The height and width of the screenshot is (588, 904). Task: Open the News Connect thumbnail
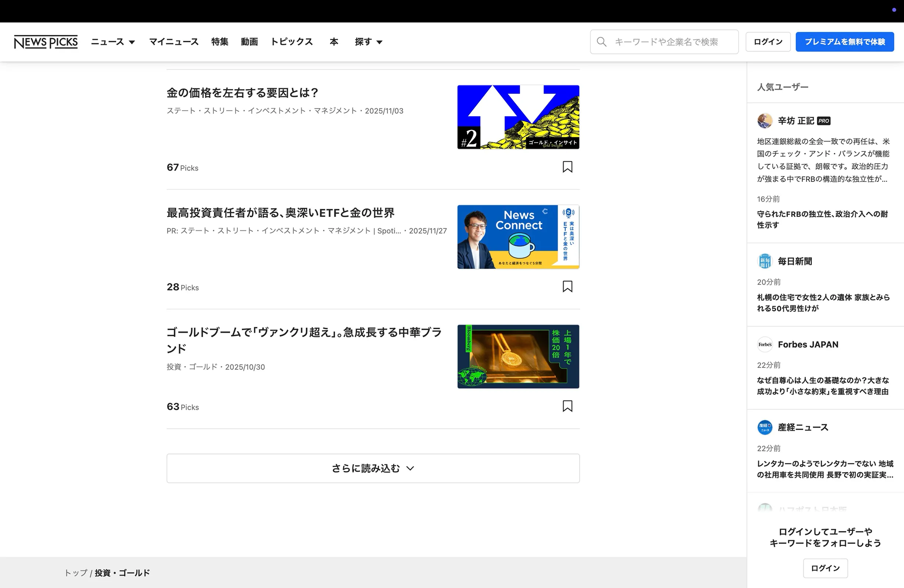pos(518,237)
